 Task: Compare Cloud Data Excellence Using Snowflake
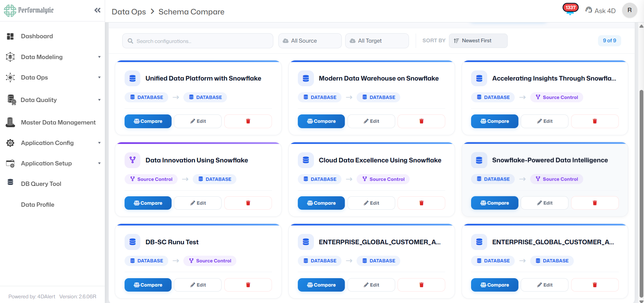[321, 203]
